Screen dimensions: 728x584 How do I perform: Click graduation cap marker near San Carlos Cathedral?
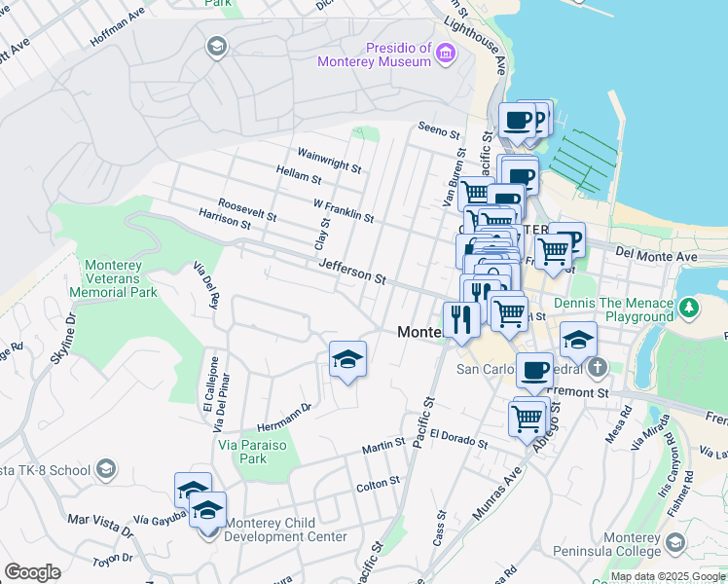click(578, 343)
